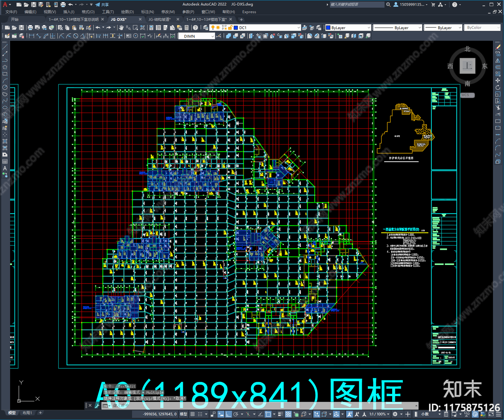
Task: Select the Hatch tool
Action: tap(5, 141)
